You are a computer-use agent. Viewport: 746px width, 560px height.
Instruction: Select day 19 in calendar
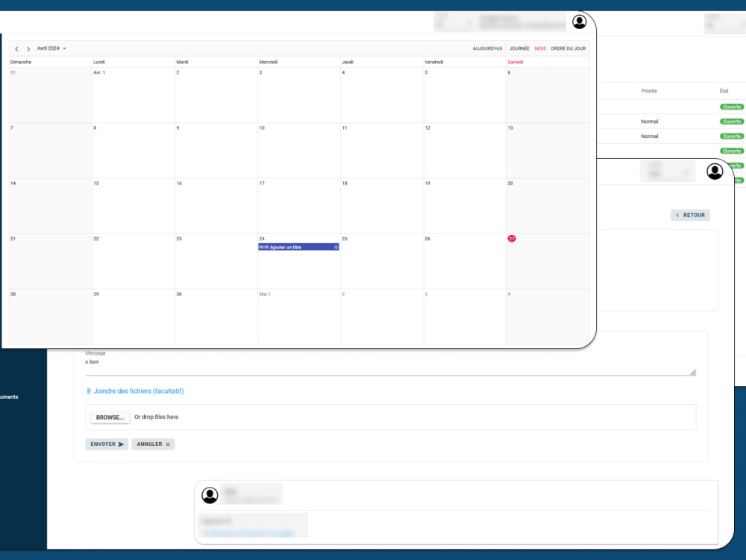click(x=464, y=206)
